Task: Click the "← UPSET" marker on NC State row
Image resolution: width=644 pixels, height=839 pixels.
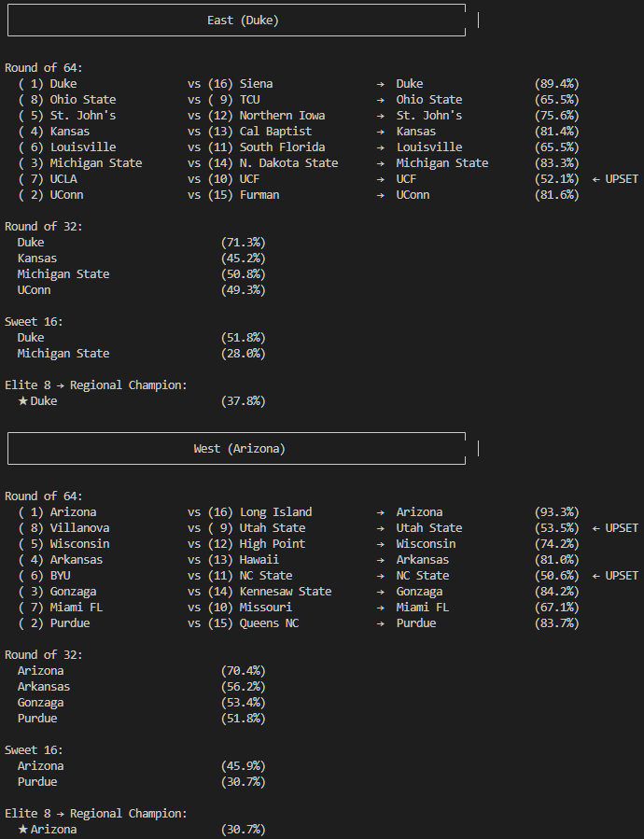Action: click(x=615, y=576)
